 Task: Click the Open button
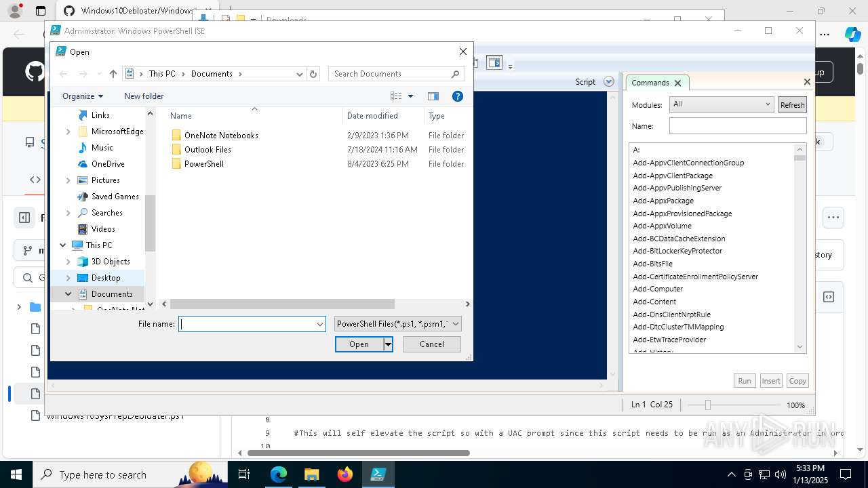click(359, 344)
